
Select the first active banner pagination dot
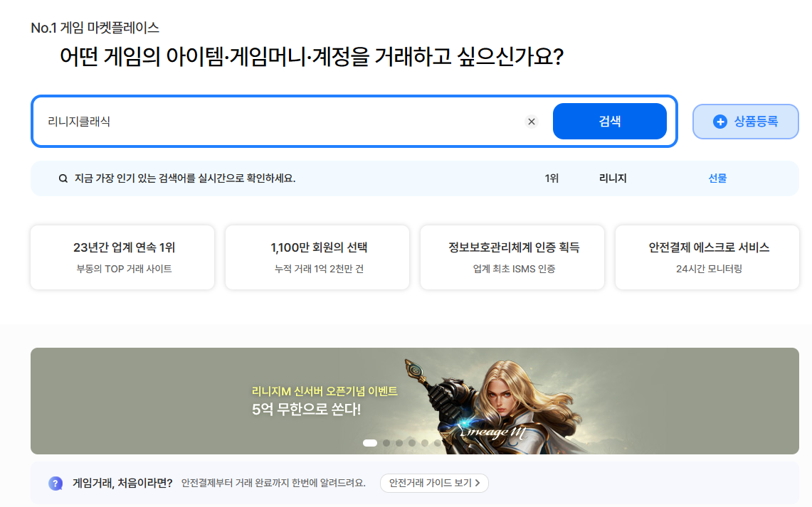click(x=370, y=443)
